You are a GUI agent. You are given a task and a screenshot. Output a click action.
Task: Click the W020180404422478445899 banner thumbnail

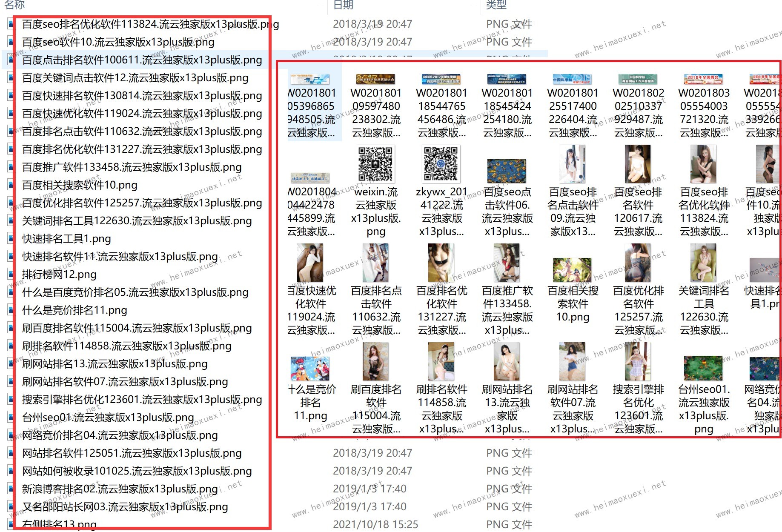click(310, 178)
